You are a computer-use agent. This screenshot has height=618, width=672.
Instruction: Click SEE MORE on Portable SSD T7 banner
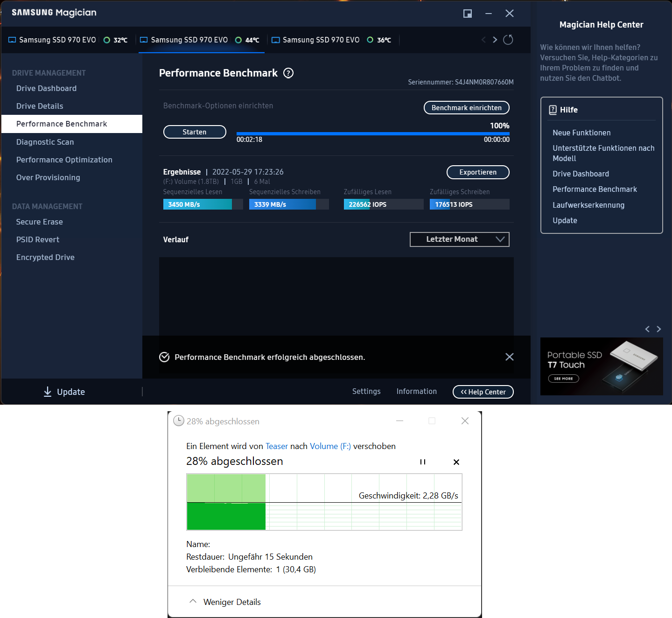563,379
